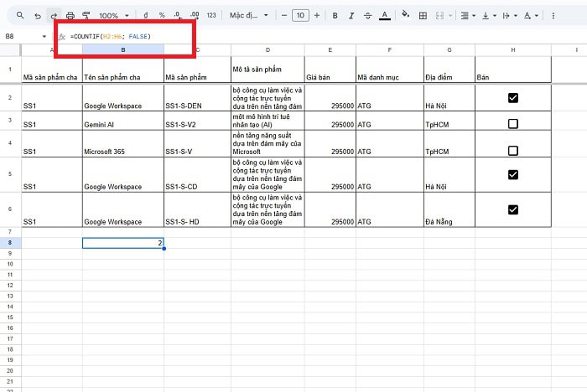Format as percent
This screenshot has width=587, height=392.
click(162, 15)
